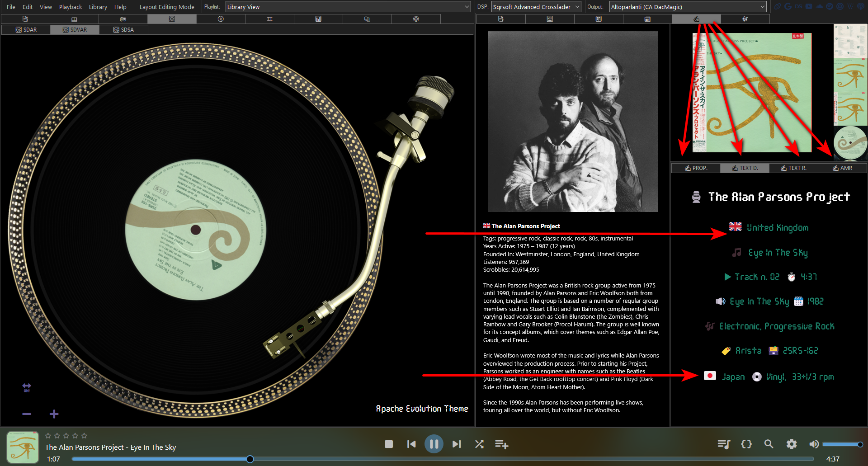Select the right panel pen tab icon
This screenshot has width=868, height=466.
[696, 19]
